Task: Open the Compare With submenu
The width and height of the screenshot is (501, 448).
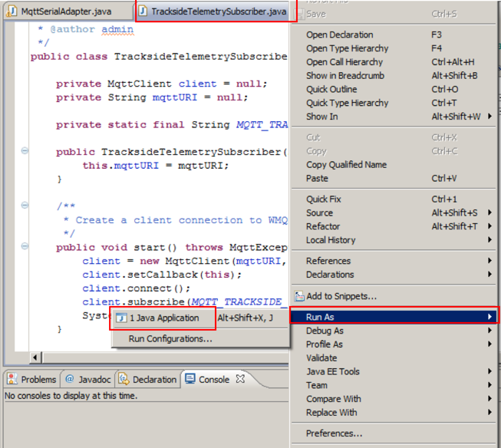Action: [x=394, y=399]
